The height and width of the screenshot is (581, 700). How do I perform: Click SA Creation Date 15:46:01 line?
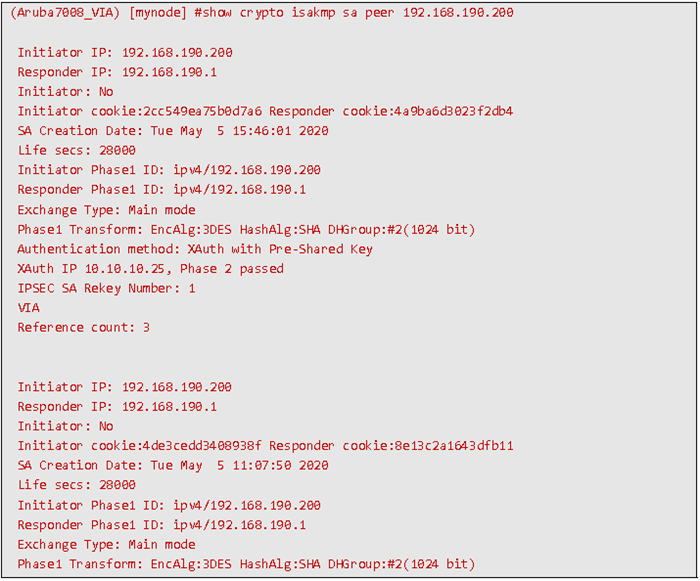coord(173,131)
